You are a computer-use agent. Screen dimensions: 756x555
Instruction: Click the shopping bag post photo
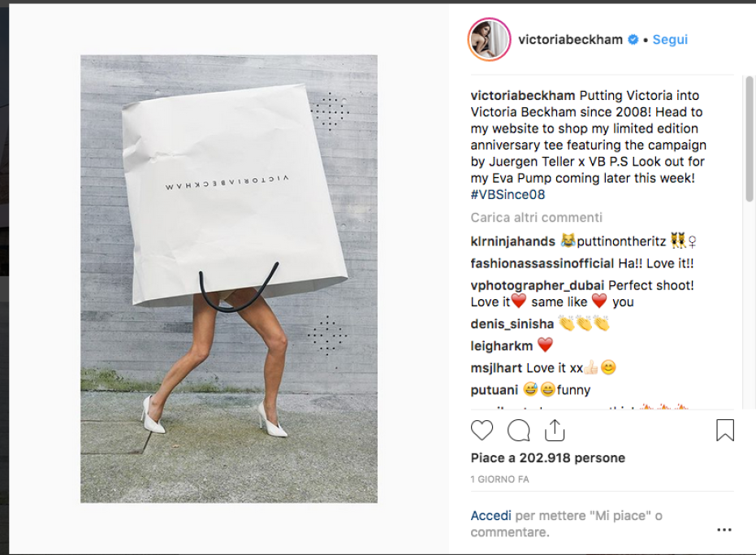(229, 279)
